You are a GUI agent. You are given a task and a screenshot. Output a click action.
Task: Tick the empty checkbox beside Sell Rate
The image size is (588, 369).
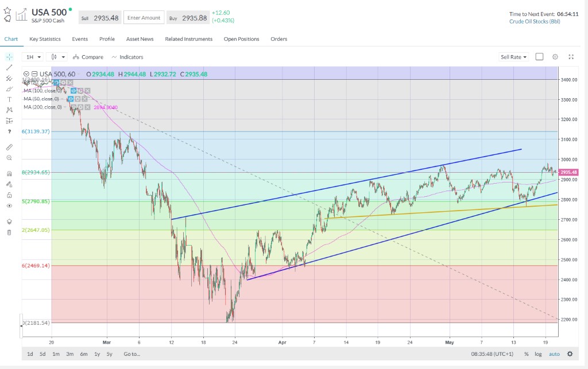coord(539,57)
